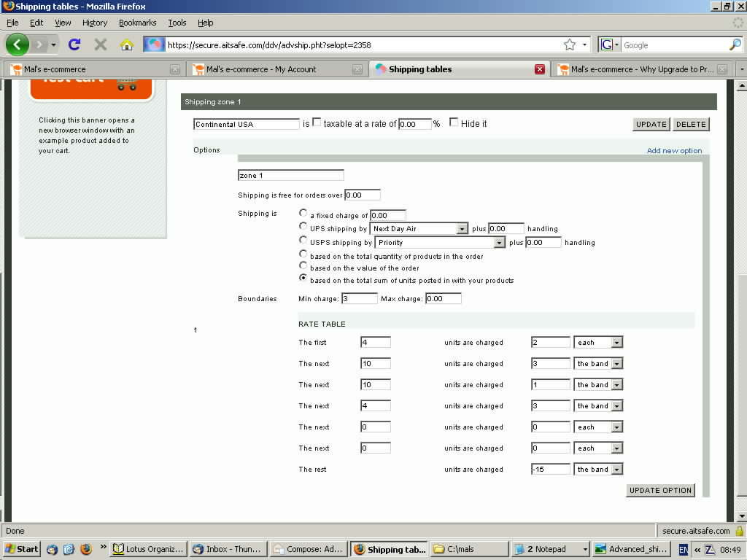Click the test cart orange banner
Screen dimensions: 747x560
(91, 90)
